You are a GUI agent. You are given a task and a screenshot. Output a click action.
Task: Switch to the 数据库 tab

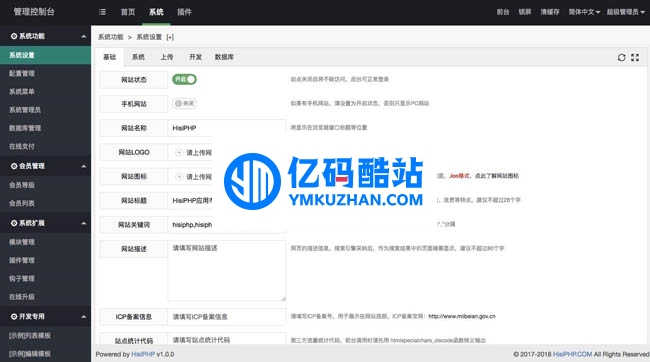click(224, 57)
